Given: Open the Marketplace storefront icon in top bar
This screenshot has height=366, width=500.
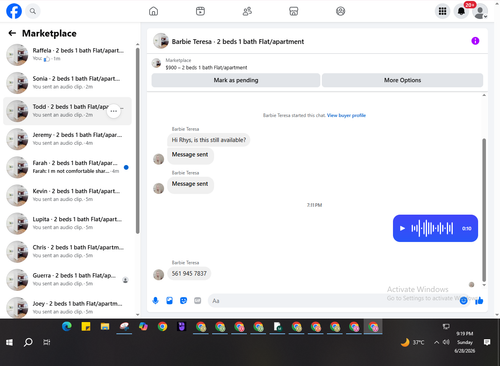Looking at the screenshot, I should point(294,11).
